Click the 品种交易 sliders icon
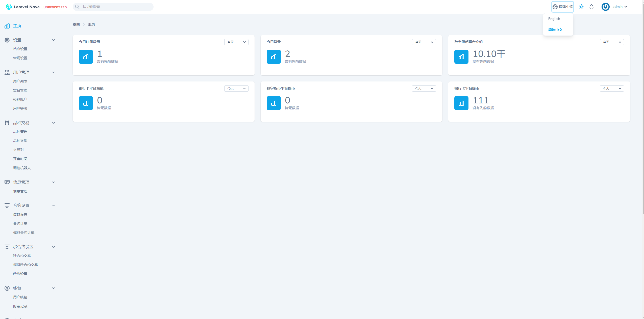This screenshot has height=319, width=644. click(7, 123)
